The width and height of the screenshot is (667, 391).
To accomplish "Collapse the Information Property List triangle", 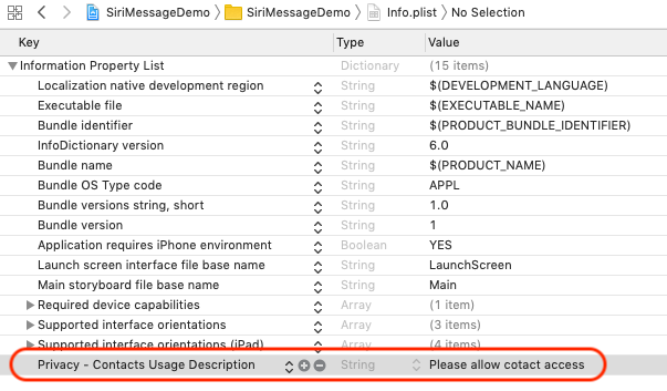I will point(12,66).
